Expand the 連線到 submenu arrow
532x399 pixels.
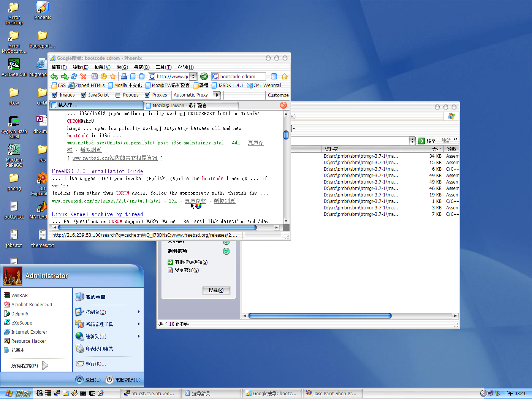click(x=139, y=336)
